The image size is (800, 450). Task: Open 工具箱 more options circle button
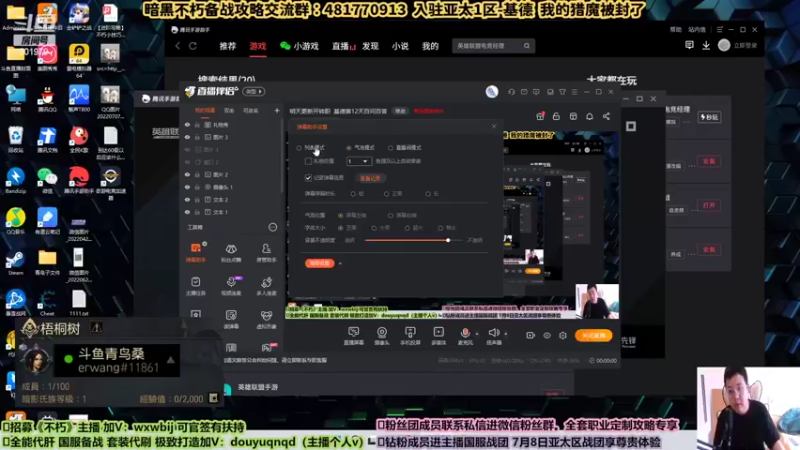(x=273, y=227)
